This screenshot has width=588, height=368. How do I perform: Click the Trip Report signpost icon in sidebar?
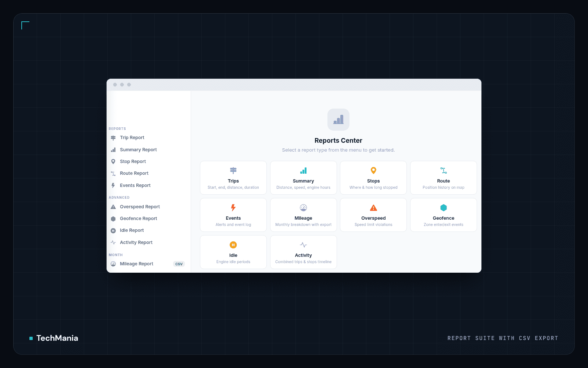pyautogui.click(x=113, y=138)
